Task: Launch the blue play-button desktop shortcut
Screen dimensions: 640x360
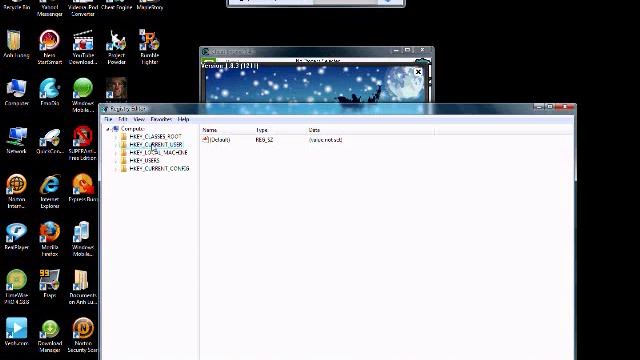Action: 16,331
